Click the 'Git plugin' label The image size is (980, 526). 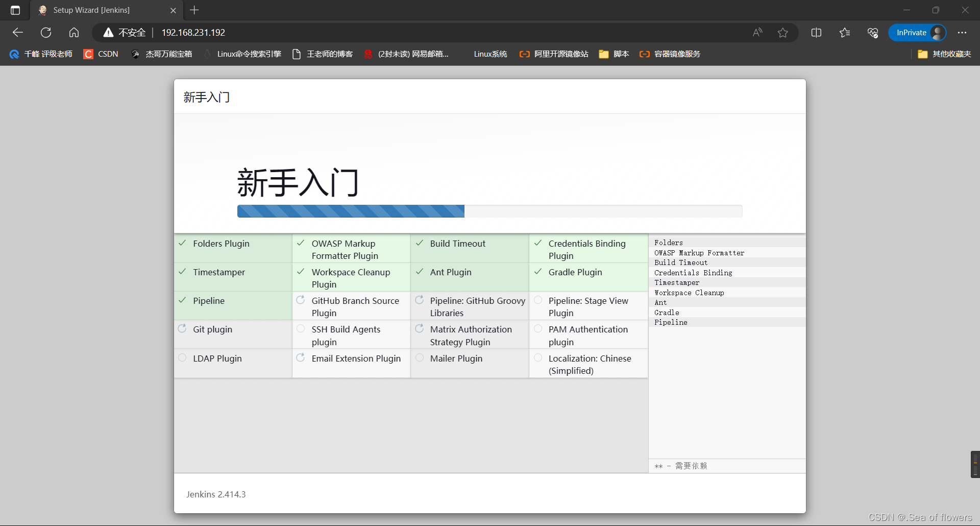pyautogui.click(x=212, y=329)
